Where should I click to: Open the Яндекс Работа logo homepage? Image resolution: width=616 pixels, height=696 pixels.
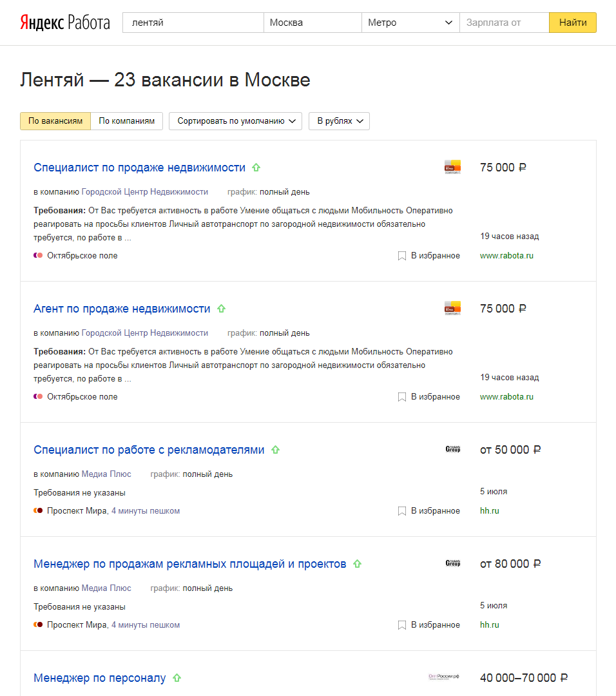click(x=64, y=23)
